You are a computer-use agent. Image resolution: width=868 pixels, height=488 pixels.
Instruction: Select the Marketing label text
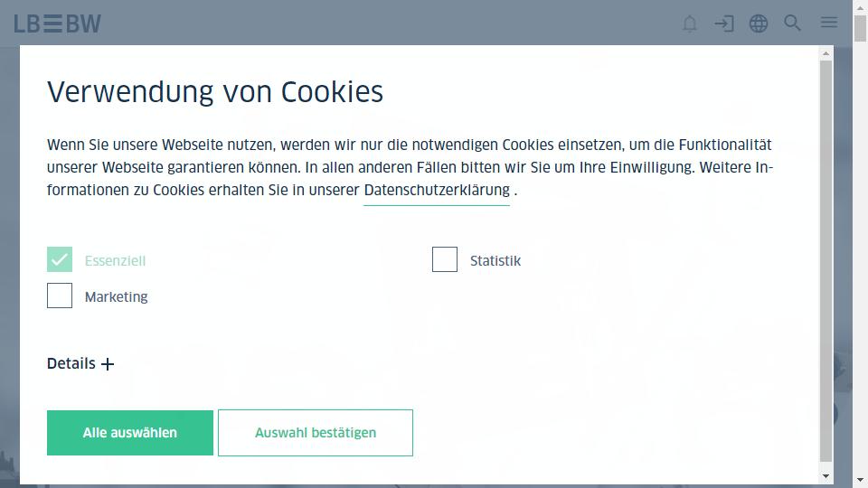117,297
